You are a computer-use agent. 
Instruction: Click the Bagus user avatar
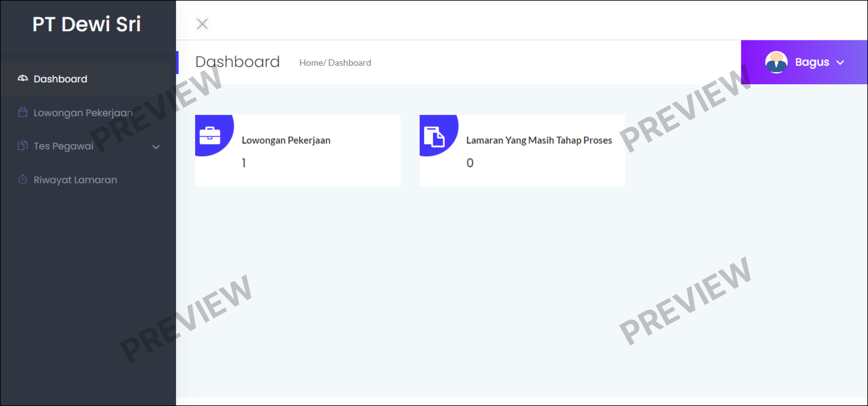pos(776,62)
